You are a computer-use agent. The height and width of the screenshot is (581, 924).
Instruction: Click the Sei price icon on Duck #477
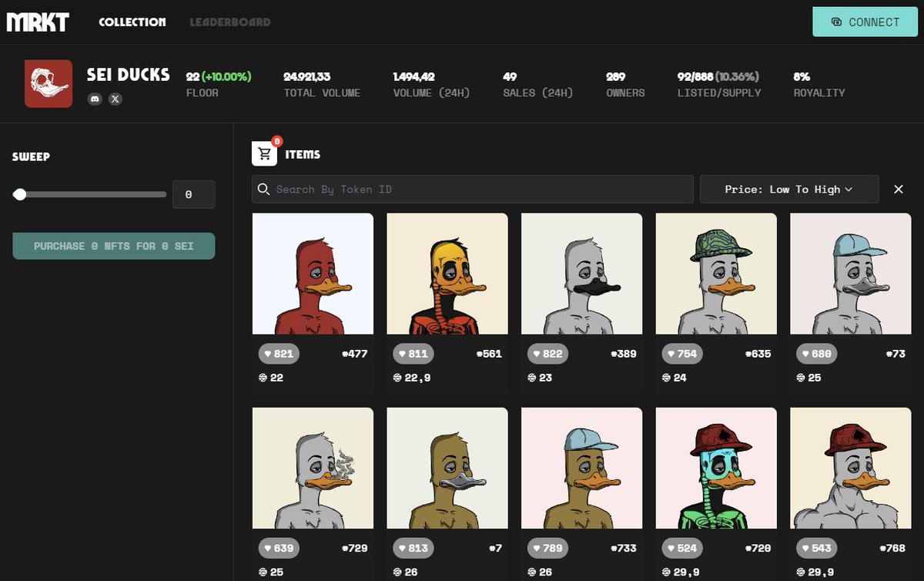[x=263, y=378]
